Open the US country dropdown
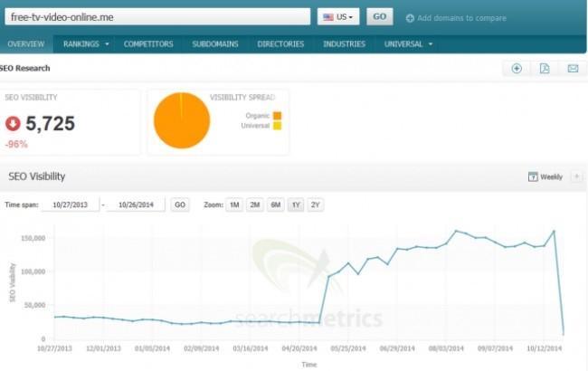 [x=338, y=17]
